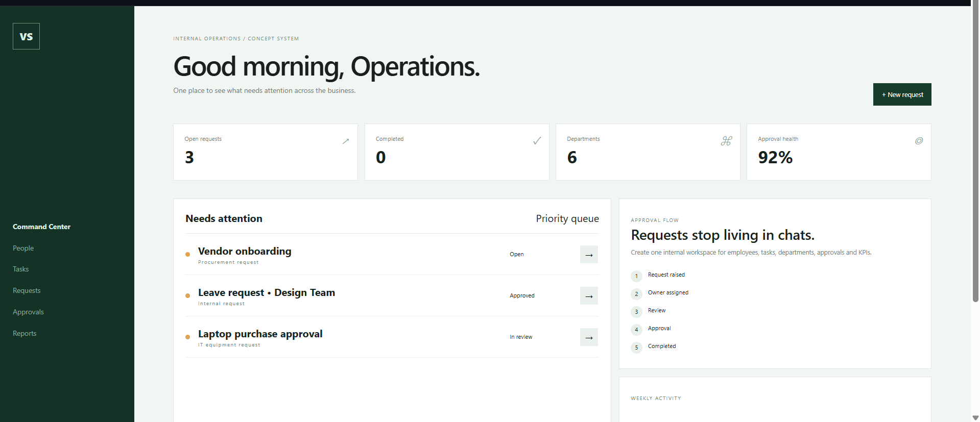Click the Completed checkmark icon
This screenshot has width=980, height=422.
coord(537,141)
